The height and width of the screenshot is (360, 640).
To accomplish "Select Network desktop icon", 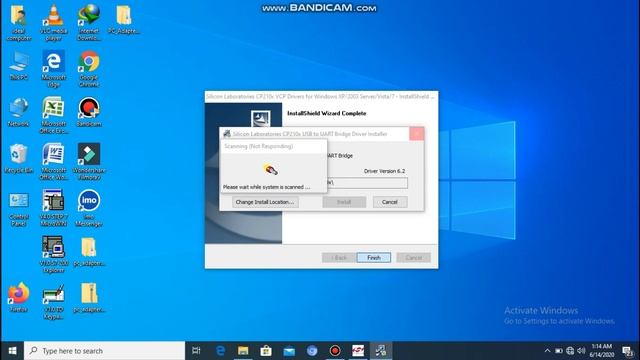I will [18, 112].
